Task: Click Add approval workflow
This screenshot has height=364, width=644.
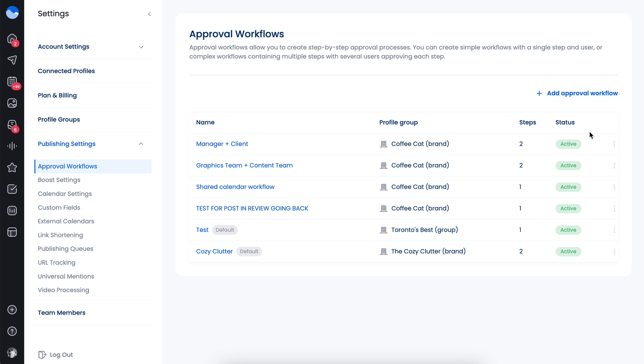Action: (577, 93)
